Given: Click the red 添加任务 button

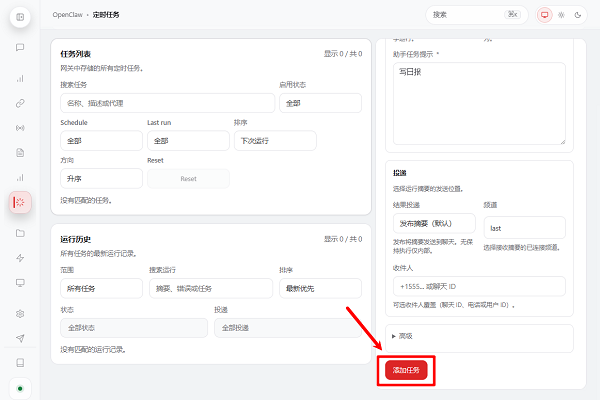Looking at the screenshot, I should (406, 370).
